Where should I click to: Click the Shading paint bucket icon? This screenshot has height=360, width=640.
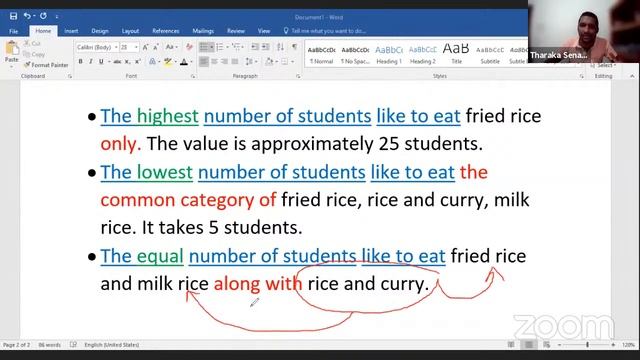click(269, 62)
